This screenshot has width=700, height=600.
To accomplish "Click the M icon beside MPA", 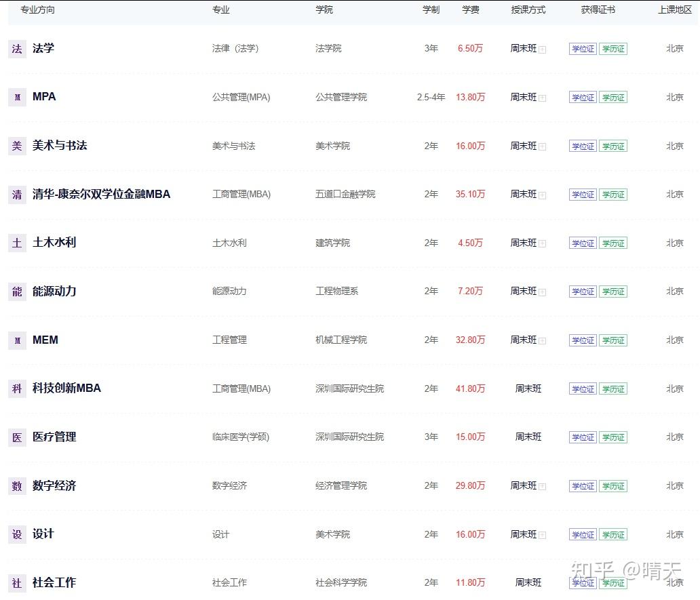I will pos(17,97).
